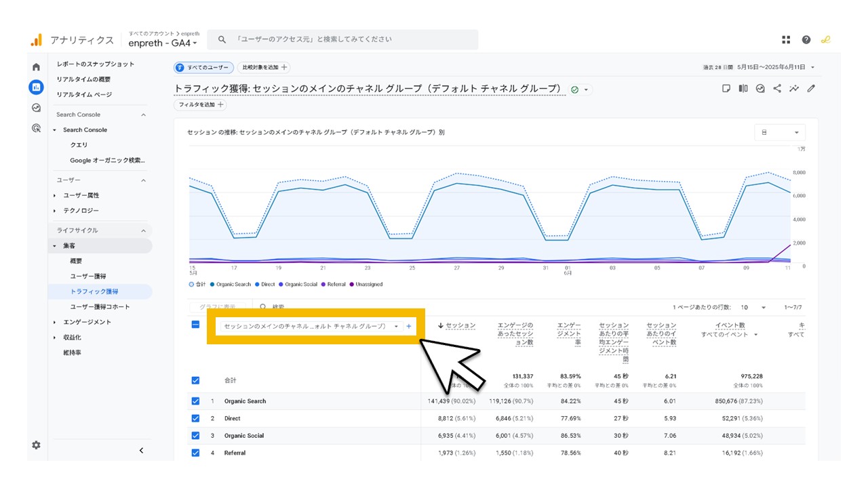Screen dimensions: 868x488
Task: Open the Explore icon in the left rail
Action: pyautogui.click(x=35, y=107)
